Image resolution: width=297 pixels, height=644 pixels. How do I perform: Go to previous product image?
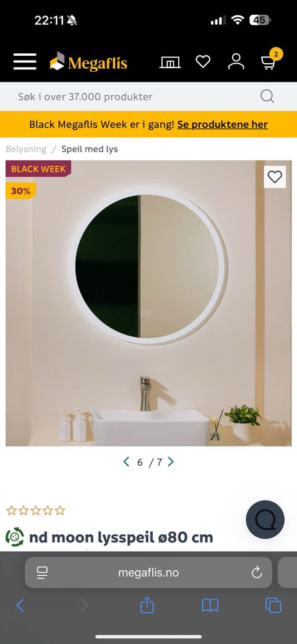tap(126, 462)
